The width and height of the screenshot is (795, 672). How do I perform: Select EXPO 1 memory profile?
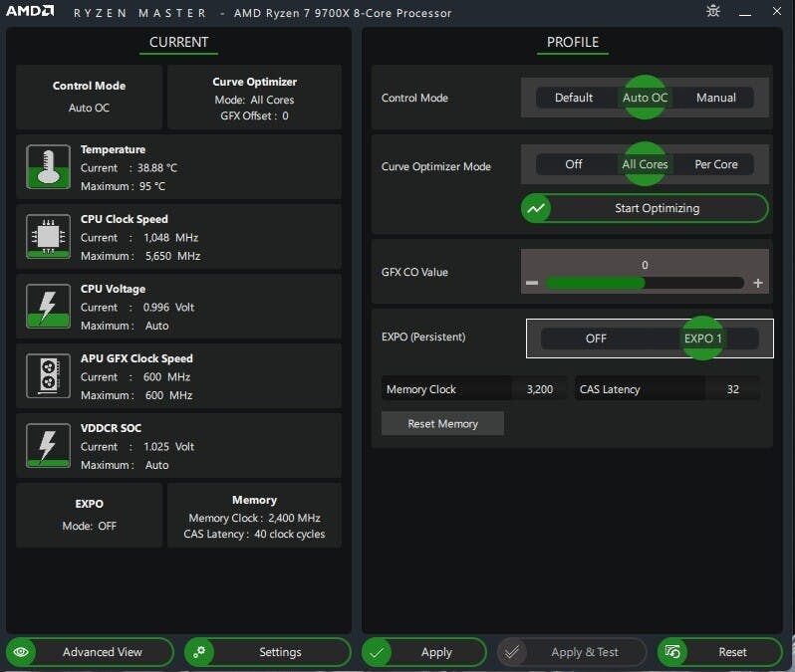point(702,338)
